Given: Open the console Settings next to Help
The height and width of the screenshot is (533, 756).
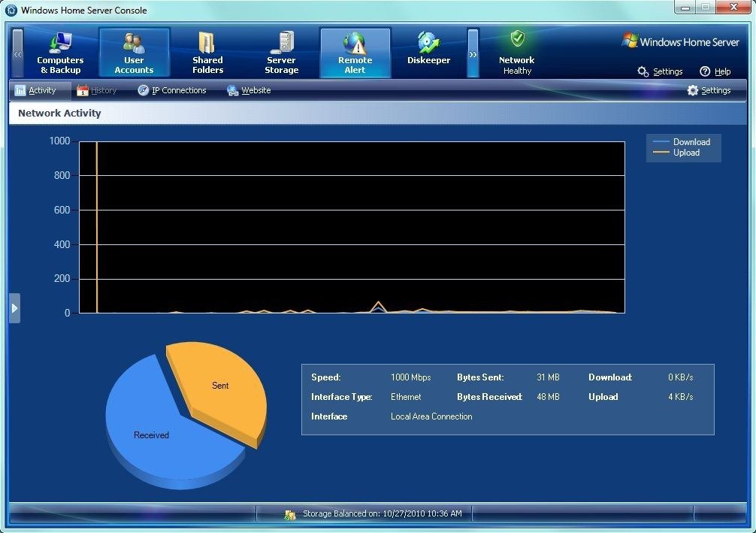Looking at the screenshot, I should coord(660,71).
